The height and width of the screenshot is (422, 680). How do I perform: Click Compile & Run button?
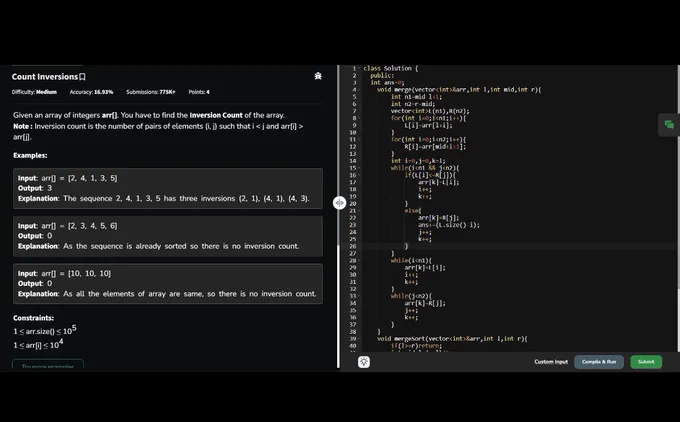[x=599, y=362]
